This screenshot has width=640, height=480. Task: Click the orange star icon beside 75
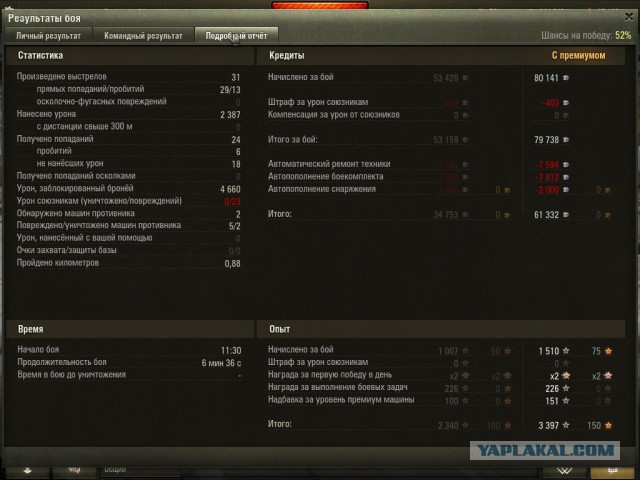pyautogui.click(x=608, y=351)
